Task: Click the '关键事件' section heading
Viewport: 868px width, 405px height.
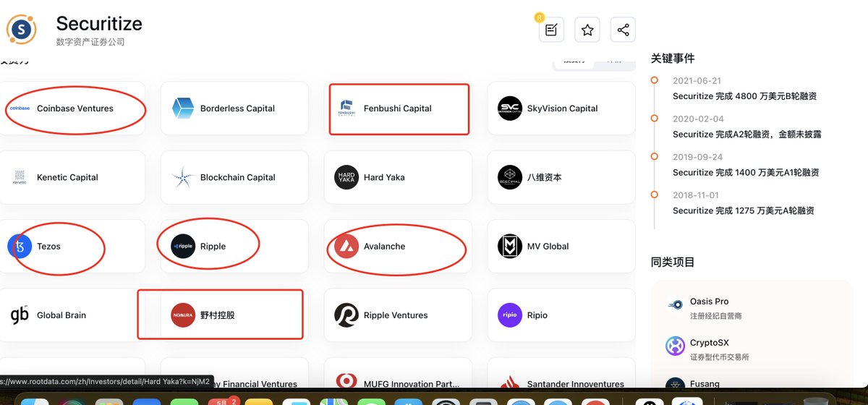Action: 673,59
